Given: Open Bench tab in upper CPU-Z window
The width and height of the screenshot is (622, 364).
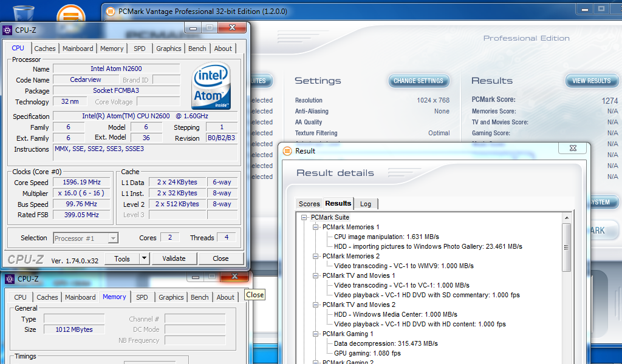Looking at the screenshot, I should [197, 49].
